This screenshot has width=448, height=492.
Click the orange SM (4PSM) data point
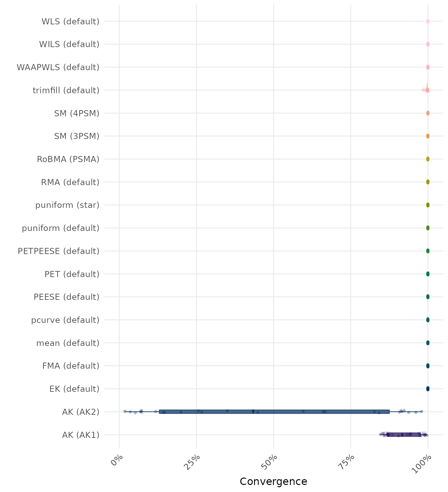(x=428, y=113)
